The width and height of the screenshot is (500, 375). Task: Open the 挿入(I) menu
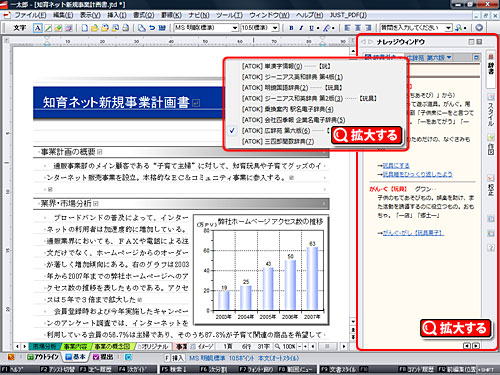click(117, 15)
